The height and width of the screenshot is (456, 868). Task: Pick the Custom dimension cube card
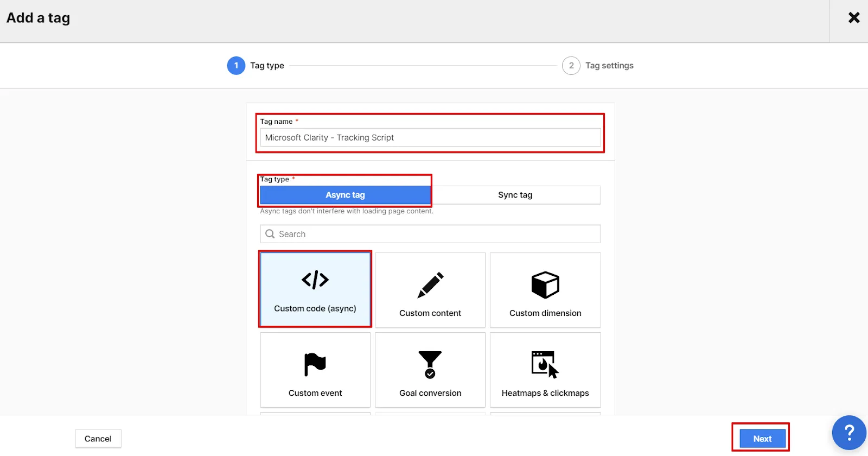545,290
